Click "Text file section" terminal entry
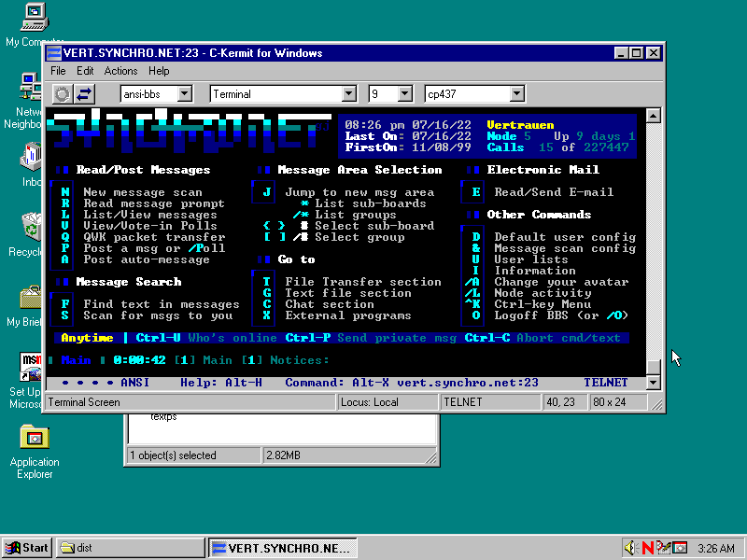Screen dimensions: 747x560 348,293
